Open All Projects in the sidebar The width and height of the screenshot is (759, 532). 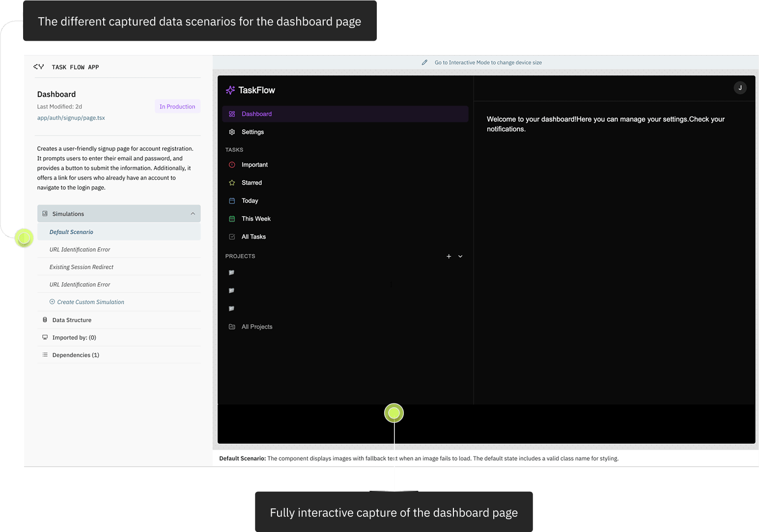(x=256, y=327)
